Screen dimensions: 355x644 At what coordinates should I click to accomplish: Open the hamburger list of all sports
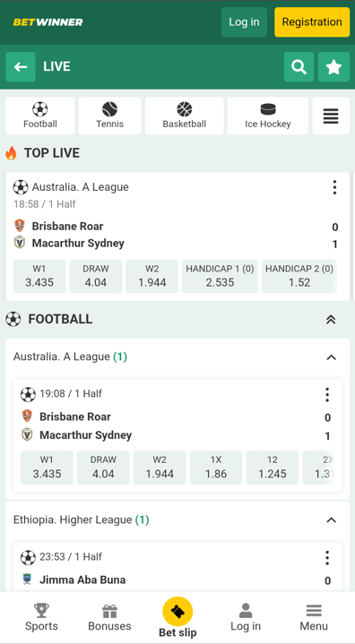[331, 116]
